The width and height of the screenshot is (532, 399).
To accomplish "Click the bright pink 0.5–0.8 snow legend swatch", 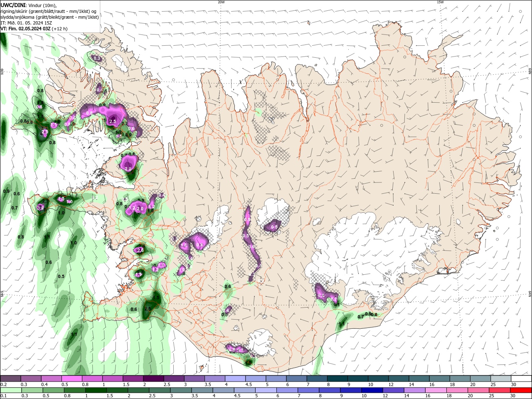I will tap(71, 378).
